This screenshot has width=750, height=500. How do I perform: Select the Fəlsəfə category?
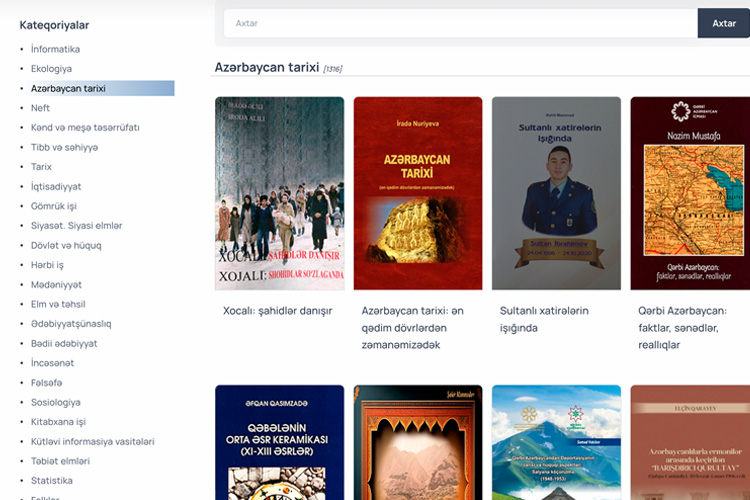pyautogui.click(x=46, y=382)
